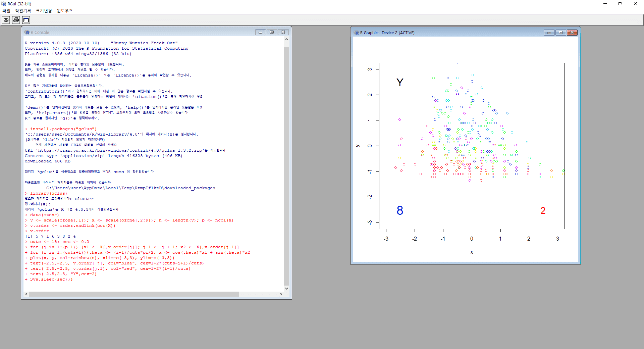Click the RGui application icon in main title bar

(4, 4)
